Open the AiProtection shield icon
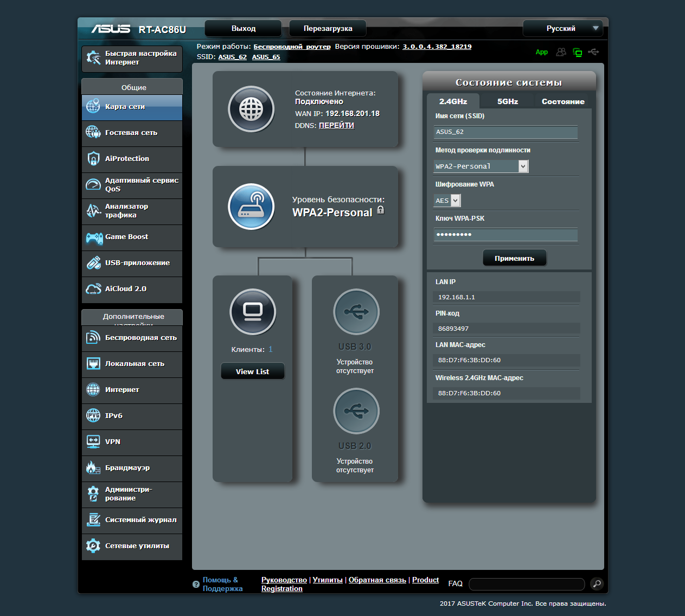 coord(93,158)
